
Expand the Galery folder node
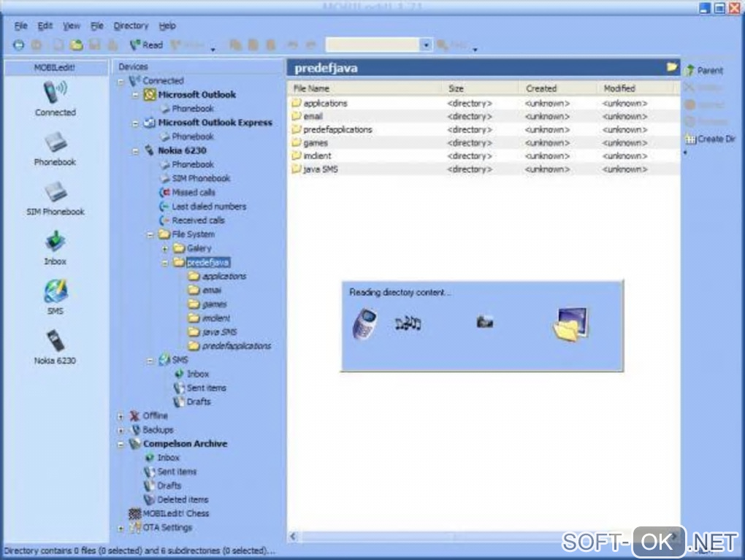165,249
